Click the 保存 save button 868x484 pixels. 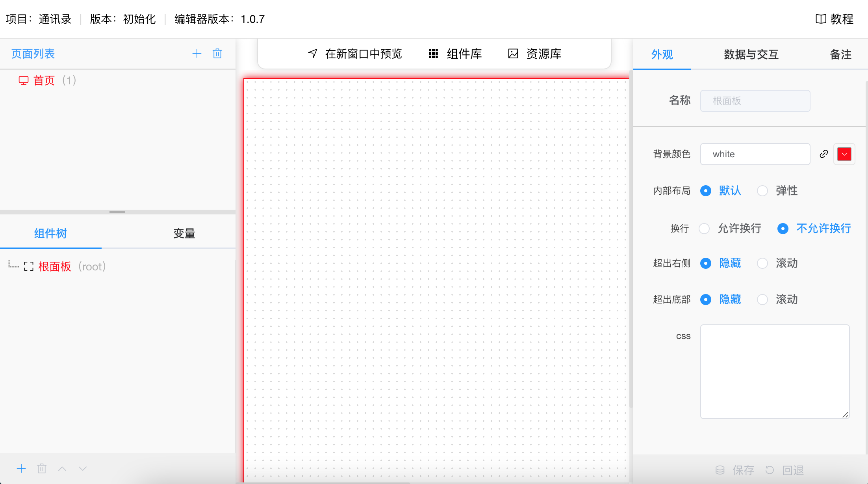(x=734, y=470)
